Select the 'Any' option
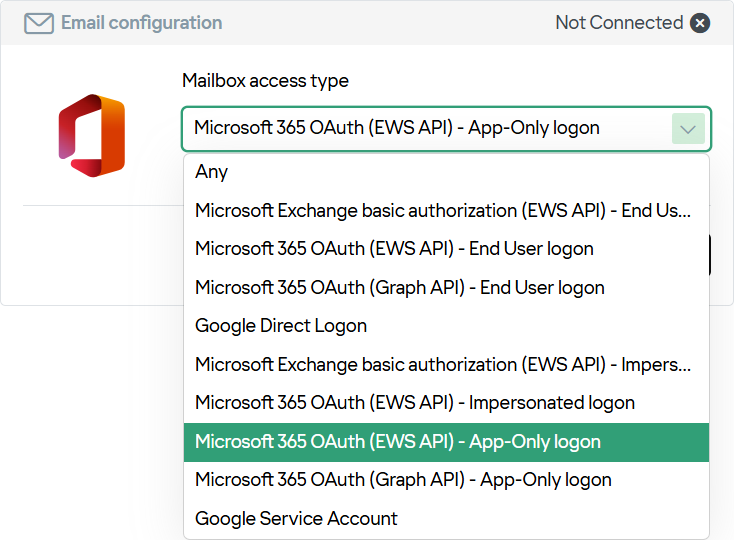This screenshot has height=540, width=734. coord(446,172)
